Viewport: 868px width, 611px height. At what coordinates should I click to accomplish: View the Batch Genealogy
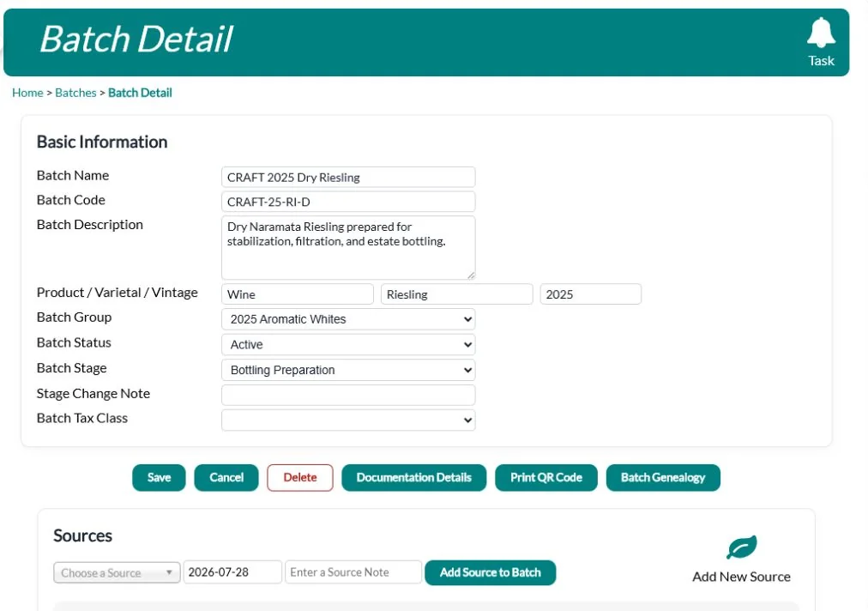[663, 477]
